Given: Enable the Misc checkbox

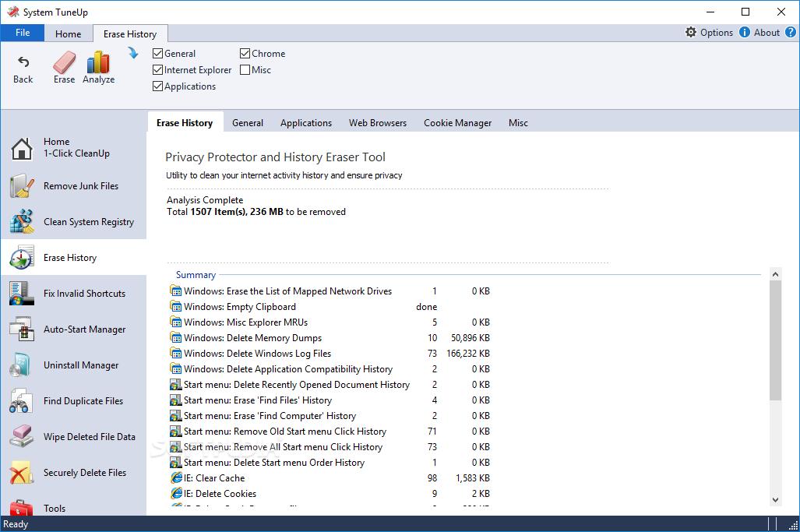Looking at the screenshot, I should click(245, 69).
